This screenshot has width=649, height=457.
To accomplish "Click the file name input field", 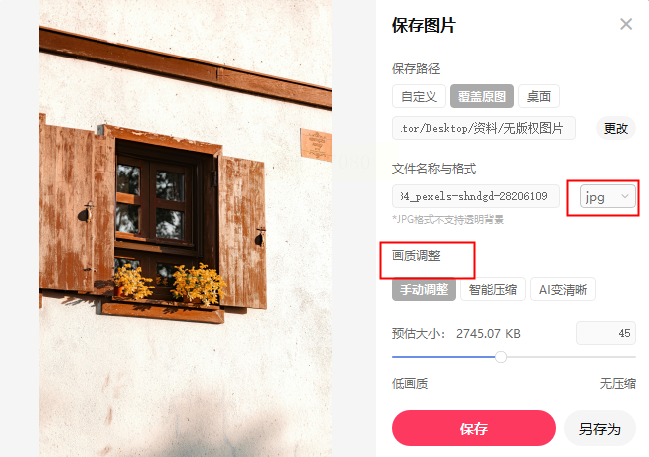I will pyautogui.click(x=476, y=196).
